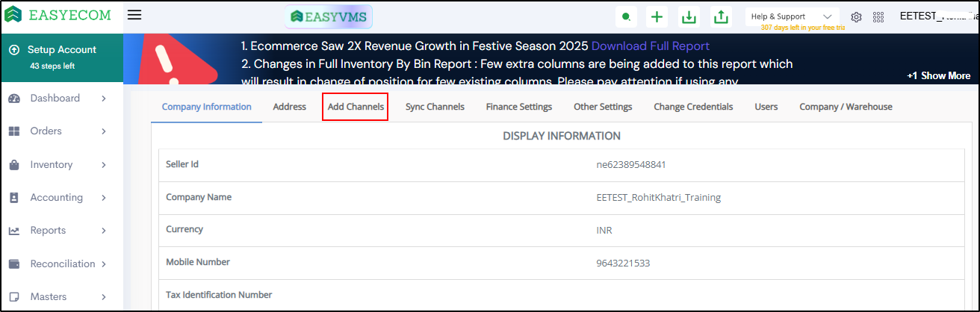Click the EasyVMS logo button
Screen dimensions: 980x312
(x=329, y=16)
